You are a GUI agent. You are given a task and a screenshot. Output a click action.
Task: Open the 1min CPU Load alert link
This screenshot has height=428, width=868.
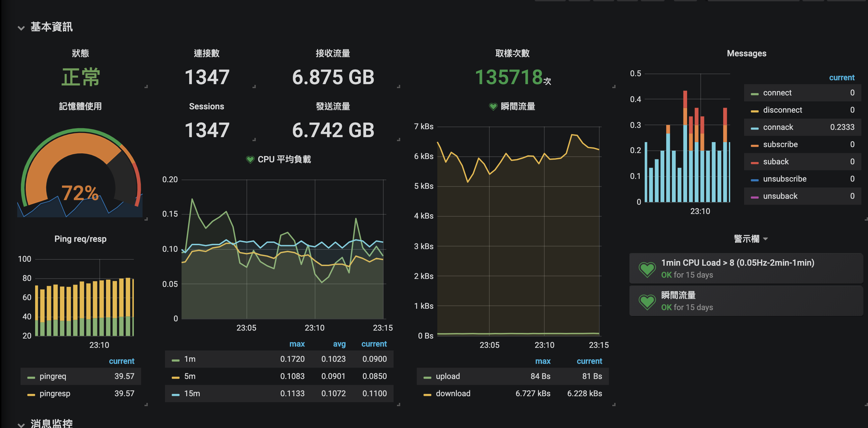737,262
